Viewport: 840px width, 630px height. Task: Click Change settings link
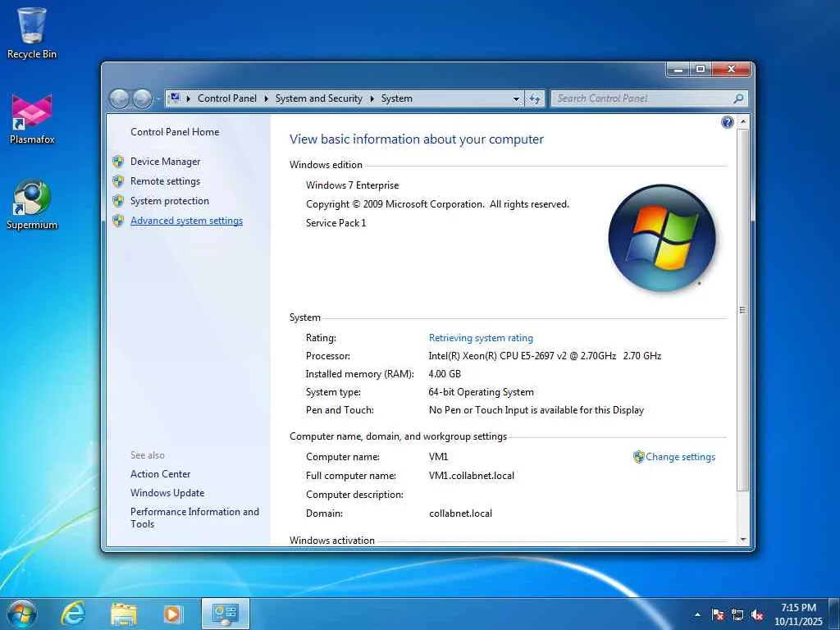click(680, 457)
